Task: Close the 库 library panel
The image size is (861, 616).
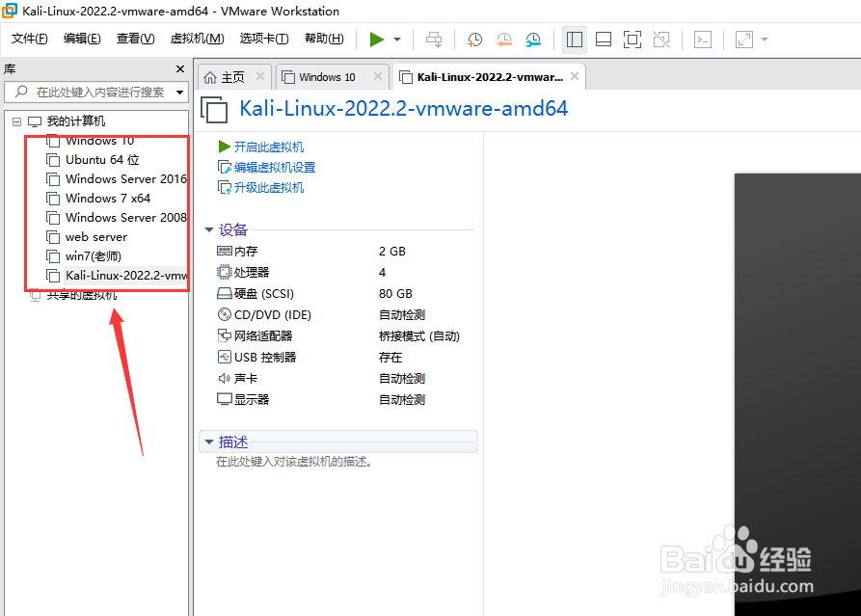Action: [x=180, y=68]
